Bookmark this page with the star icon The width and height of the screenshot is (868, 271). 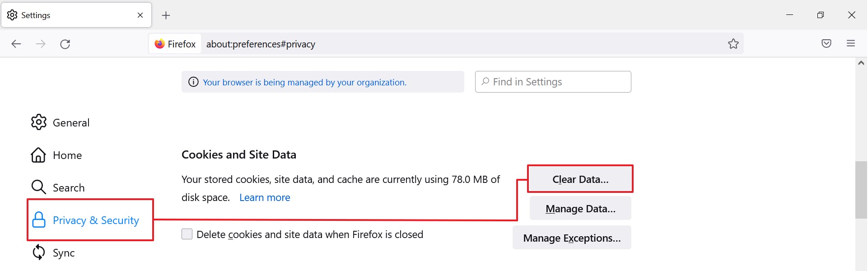point(733,44)
